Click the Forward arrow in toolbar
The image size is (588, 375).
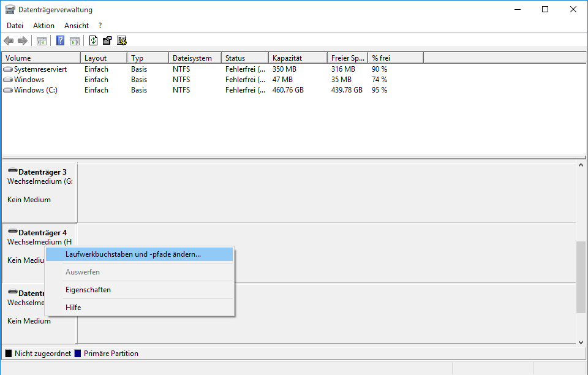pyautogui.click(x=23, y=41)
